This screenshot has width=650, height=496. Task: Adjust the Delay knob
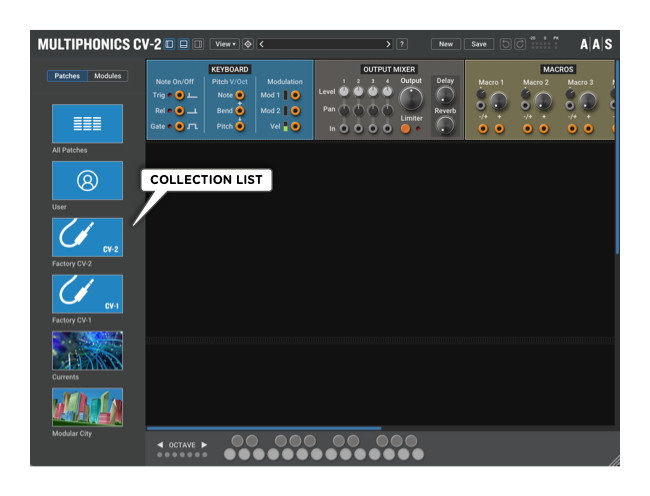[445, 95]
